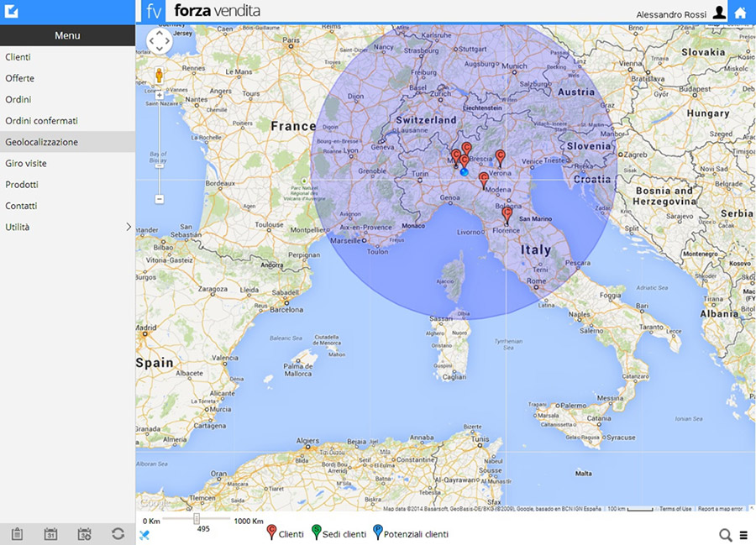Select Ordini confermati from menu
Image resolution: width=756 pixels, height=545 pixels.
click(x=42, y=121)
